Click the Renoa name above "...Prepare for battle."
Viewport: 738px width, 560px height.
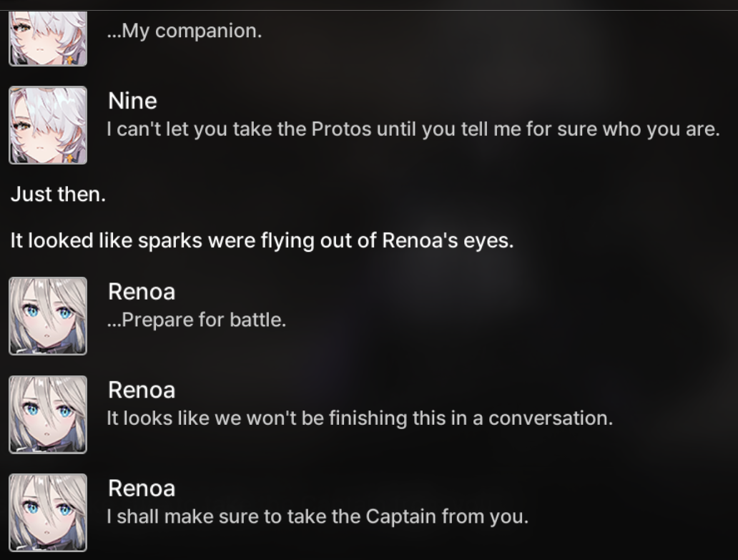pos(142,292)
